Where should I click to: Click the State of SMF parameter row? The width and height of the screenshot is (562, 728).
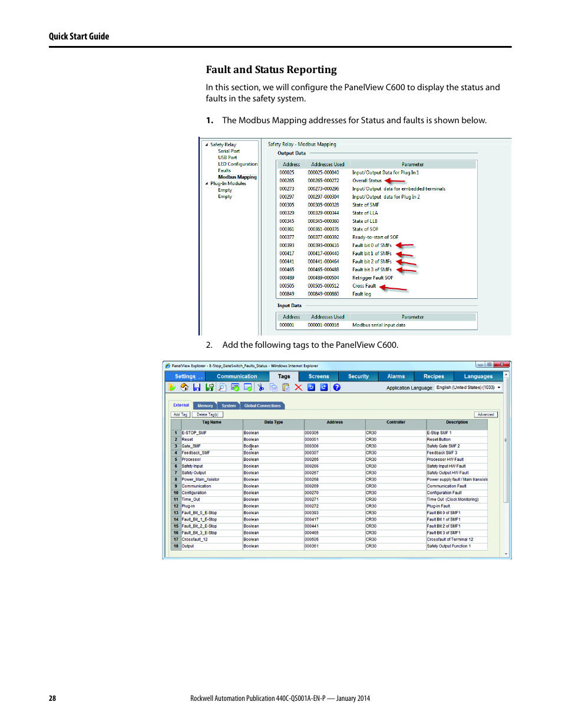click(376, 205)
